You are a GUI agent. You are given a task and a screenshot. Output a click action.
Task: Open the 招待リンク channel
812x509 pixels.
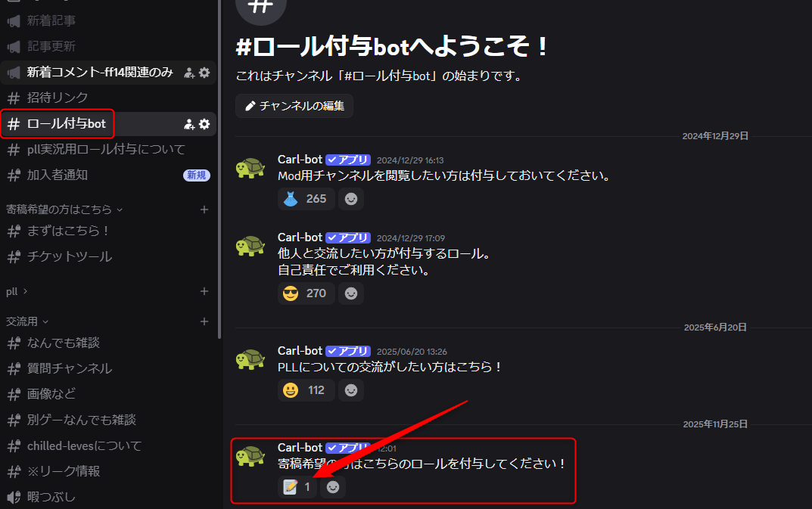(x=58, y=98)
